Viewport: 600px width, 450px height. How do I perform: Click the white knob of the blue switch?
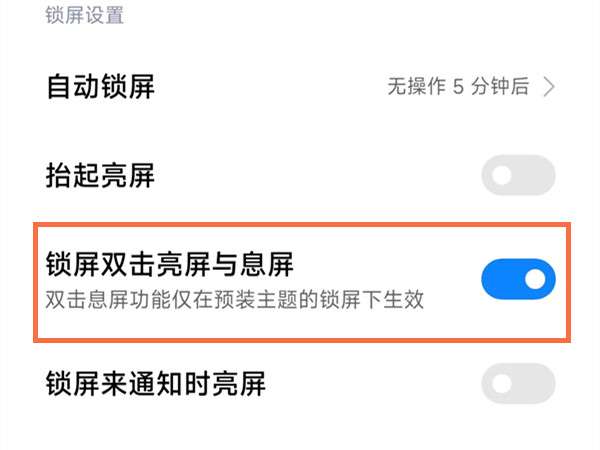pyautogui.click(x=536, y=279)
